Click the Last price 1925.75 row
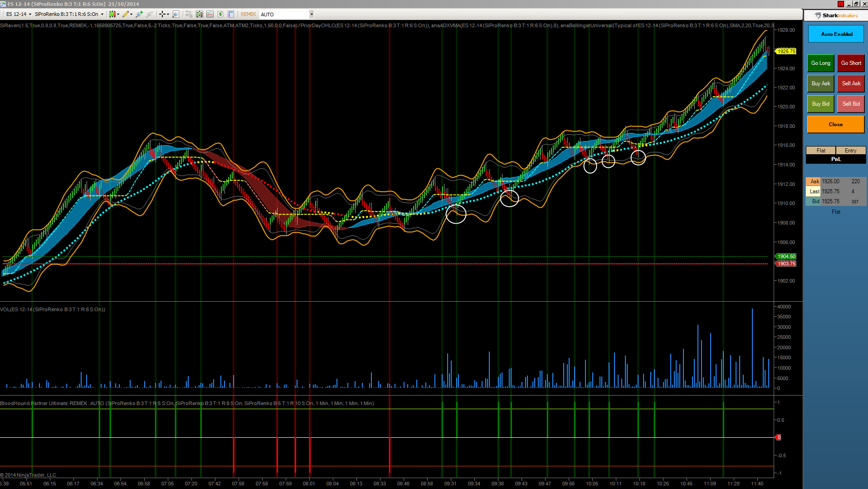The width and height of the screenshot is (868, 489). [x=836, y=191]
